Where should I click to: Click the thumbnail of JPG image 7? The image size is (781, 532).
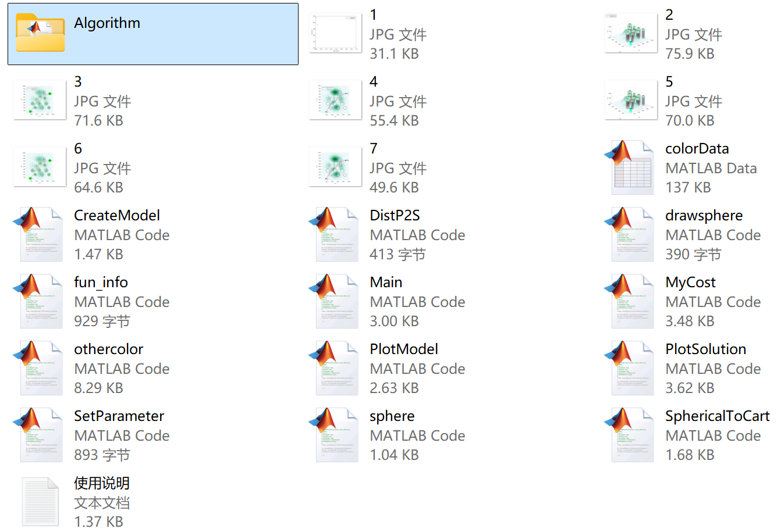(336, 167)
